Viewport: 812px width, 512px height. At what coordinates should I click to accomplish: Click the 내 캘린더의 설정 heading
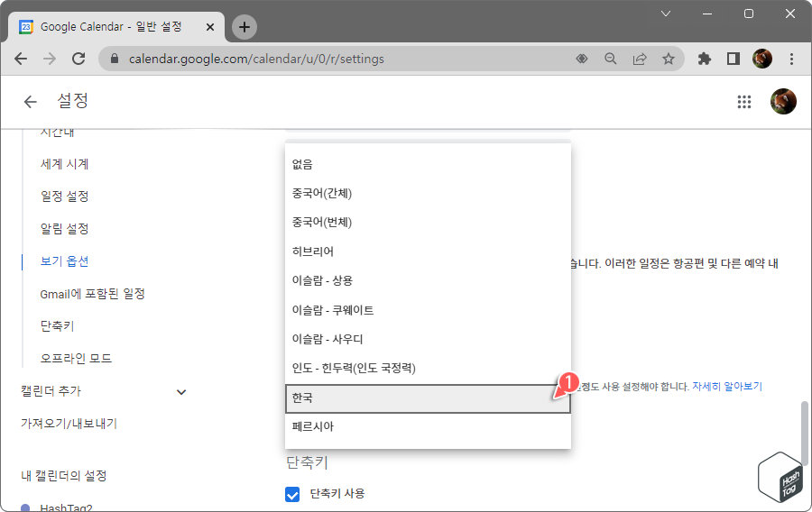tap(64, 476)
